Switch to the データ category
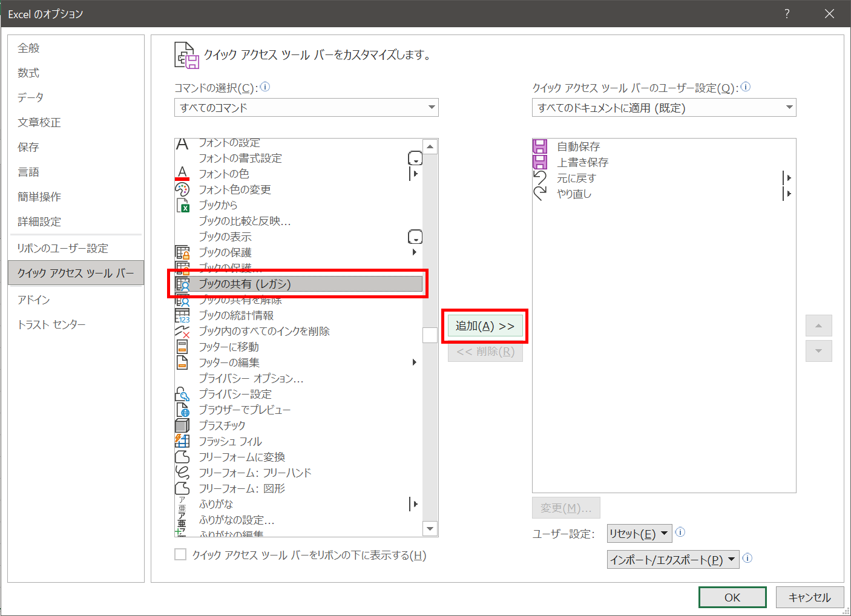The height and width of the screenshot is (616, 851). pos(76,97)
